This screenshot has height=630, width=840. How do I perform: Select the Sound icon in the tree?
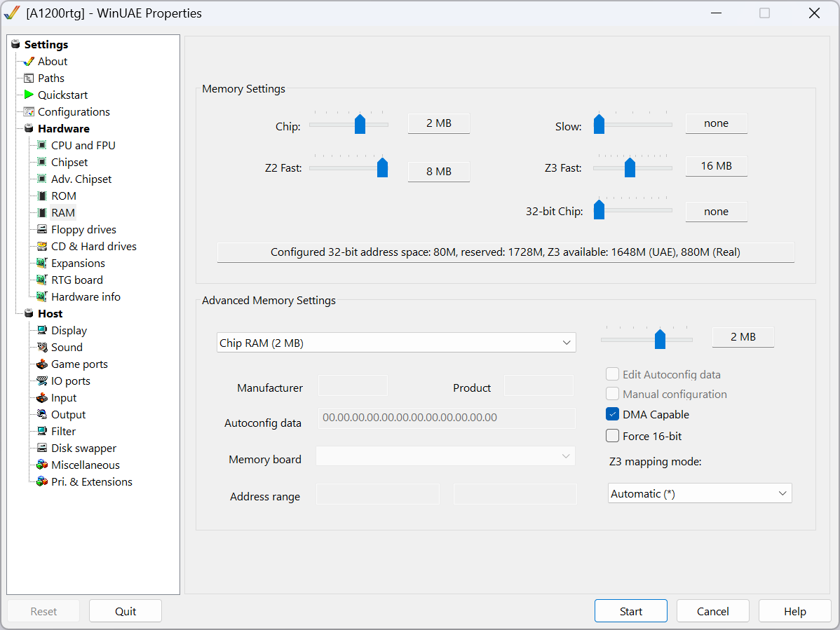click(x=42, y=347)
